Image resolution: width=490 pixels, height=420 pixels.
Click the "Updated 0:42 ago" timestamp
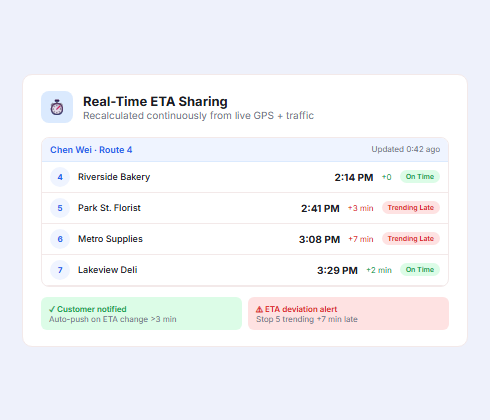pyautogui.click(x=406, y=149)
